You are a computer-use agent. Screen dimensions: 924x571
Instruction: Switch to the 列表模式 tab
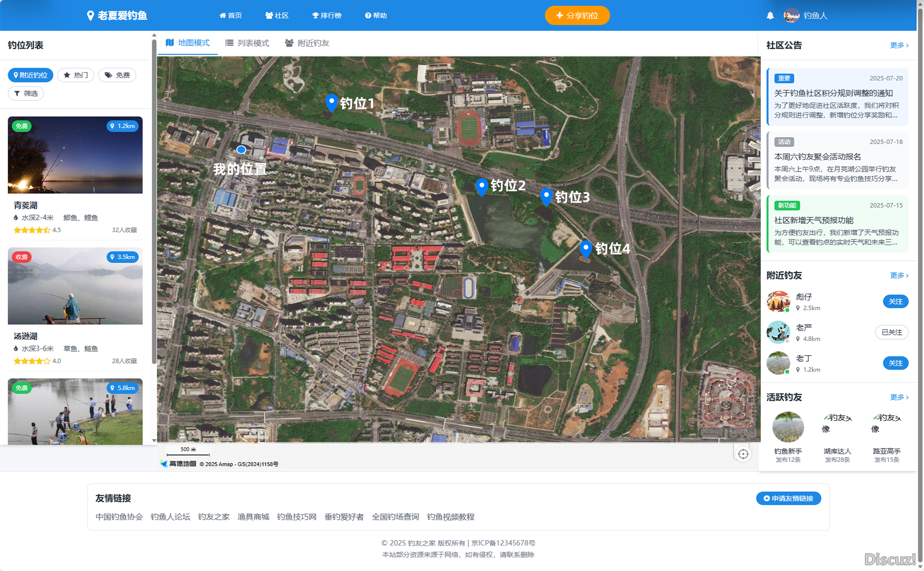coord(247,43)
